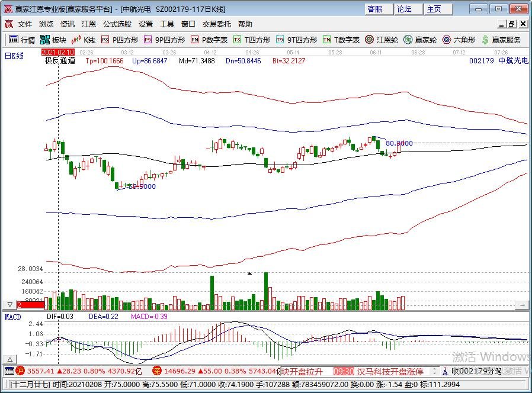The image size is (532, 393).
Task: Click the 日K线 period label
Action: click(x=14, y=56)
